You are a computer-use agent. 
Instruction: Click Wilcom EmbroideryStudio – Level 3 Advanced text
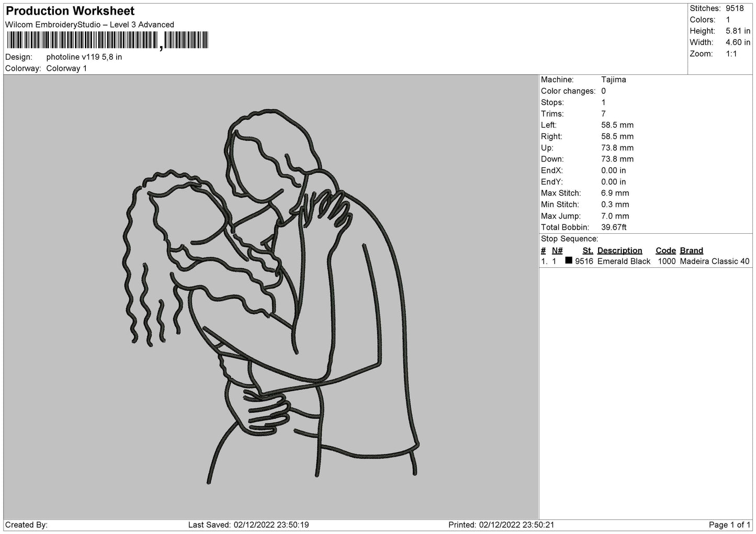click(89, 25)
